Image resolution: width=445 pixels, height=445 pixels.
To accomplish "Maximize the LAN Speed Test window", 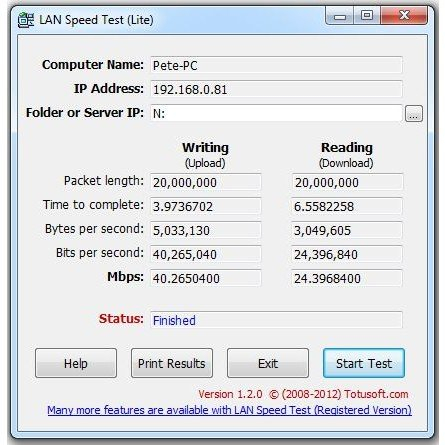I will tap(367, 16).
